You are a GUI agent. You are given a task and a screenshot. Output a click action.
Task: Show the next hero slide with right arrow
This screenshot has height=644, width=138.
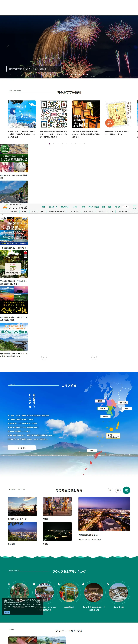(x=130, y=47)
